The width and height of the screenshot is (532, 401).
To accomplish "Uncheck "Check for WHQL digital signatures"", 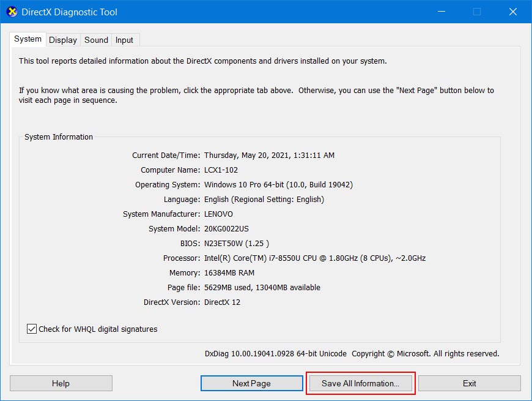I will pos(32,329).
